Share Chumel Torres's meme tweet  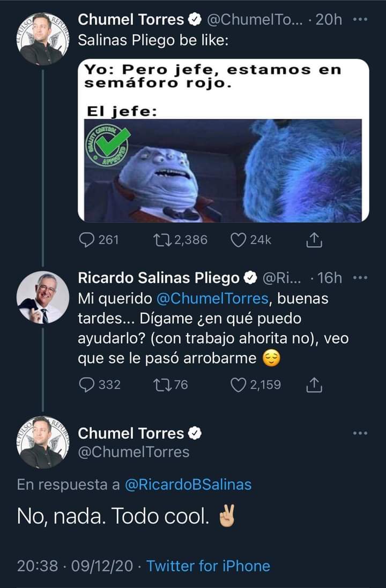313,240
